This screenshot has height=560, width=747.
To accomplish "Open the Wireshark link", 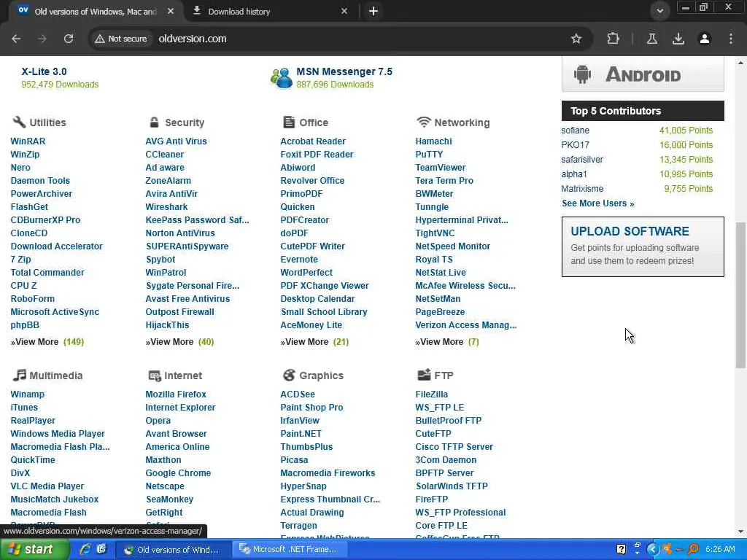I will click(x=166, y=206).
